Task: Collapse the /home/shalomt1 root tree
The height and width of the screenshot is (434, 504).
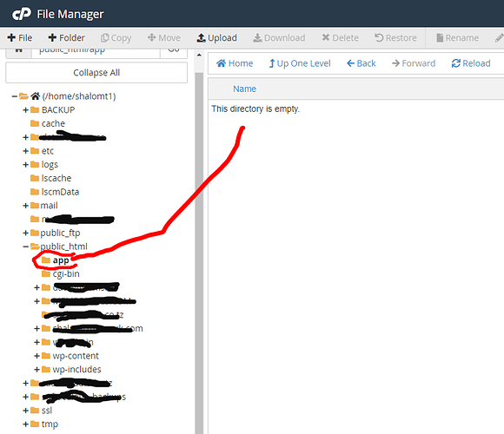Action: 15,96
